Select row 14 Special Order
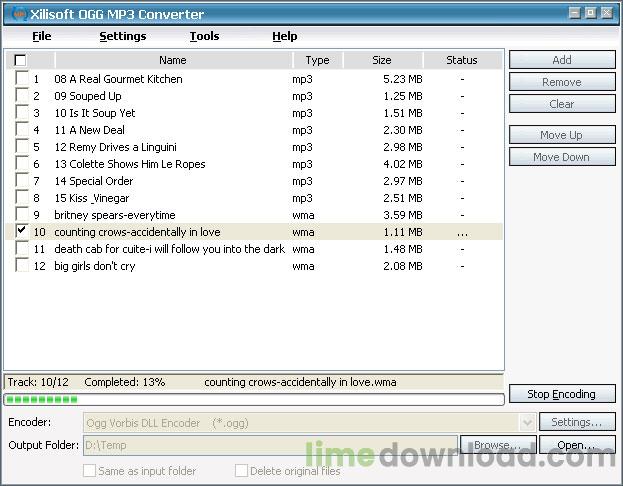Screen dimensions: 623x486 coord(254,181)
